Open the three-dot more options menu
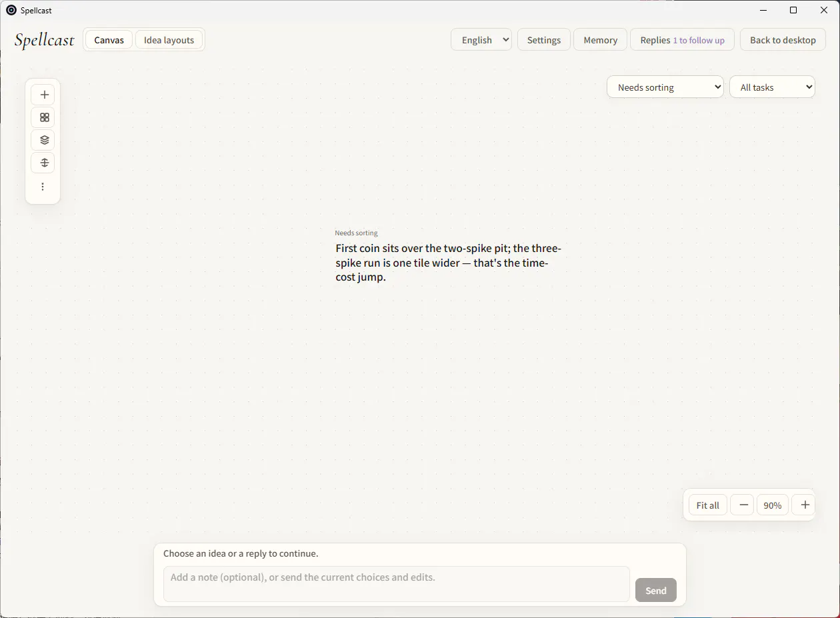 point(43,187)
